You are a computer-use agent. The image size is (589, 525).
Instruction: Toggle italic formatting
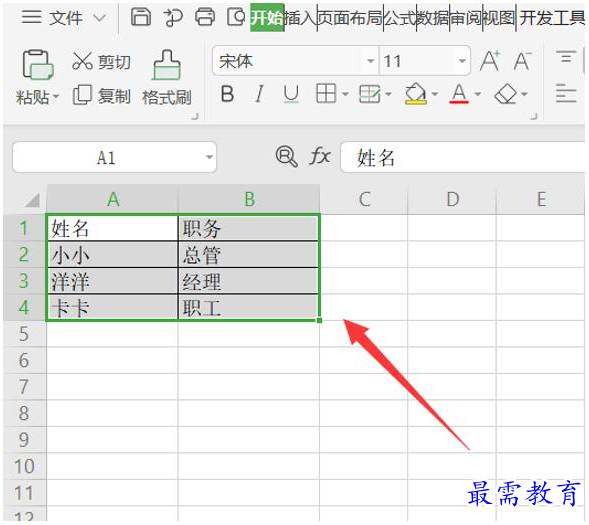(x=259, y=94)
